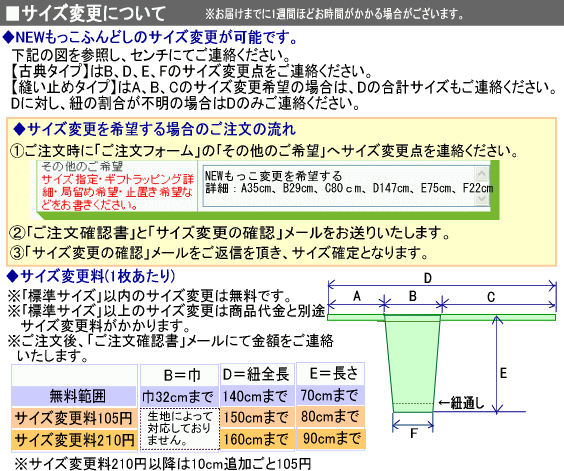Image resolution: width=564 pixels, height=471 pixels.
Task: Click the heading サイズ変更料(1枚あたり)
Action: pos(91,276)
